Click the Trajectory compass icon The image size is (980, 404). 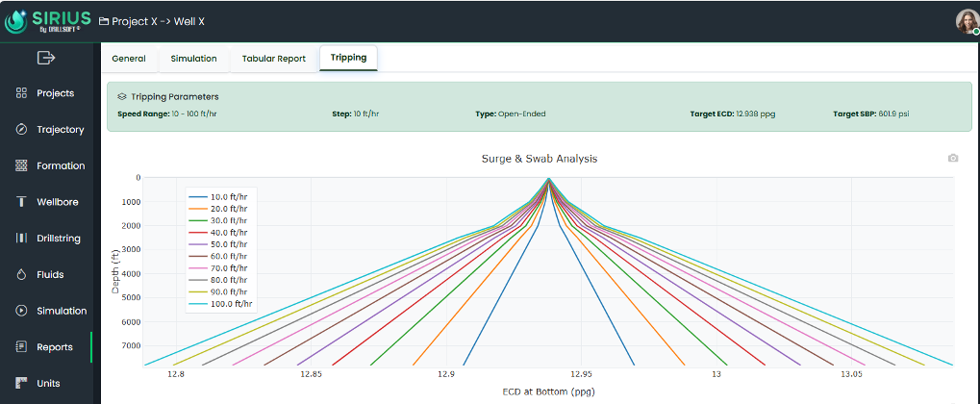coord(21,130)
